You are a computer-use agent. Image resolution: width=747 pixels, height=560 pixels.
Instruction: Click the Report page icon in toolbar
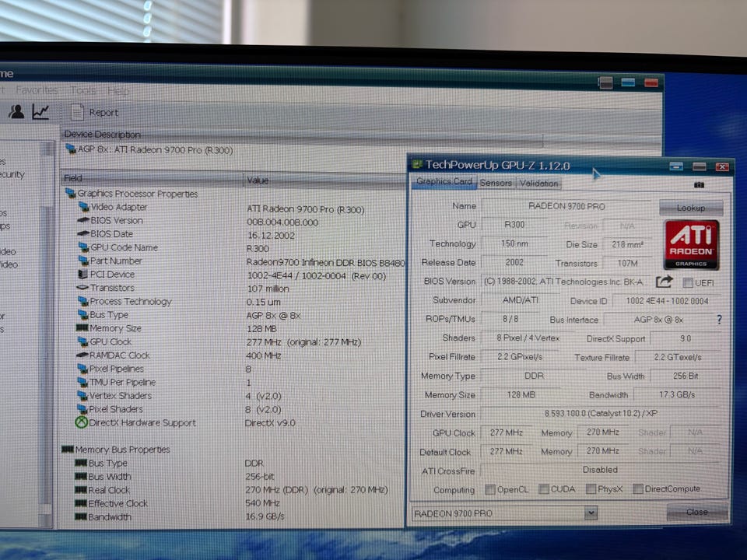[x=77, y=112]
